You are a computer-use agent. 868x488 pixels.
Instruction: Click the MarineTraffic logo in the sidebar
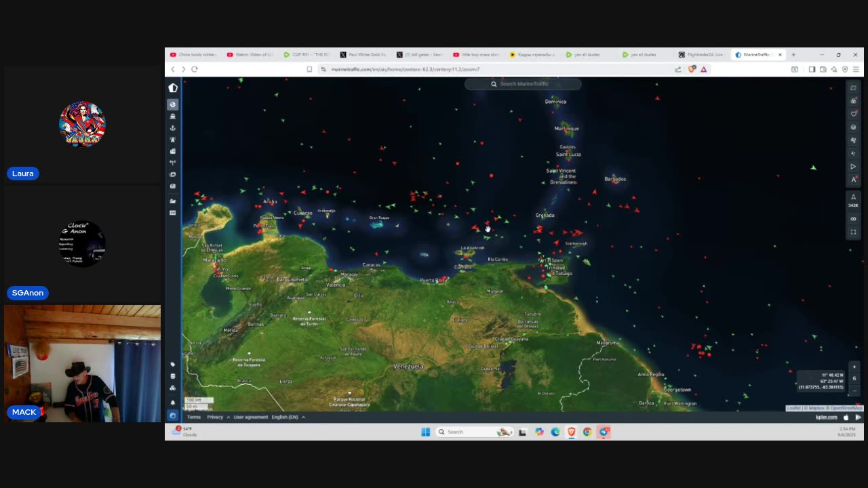click(173, 87)
